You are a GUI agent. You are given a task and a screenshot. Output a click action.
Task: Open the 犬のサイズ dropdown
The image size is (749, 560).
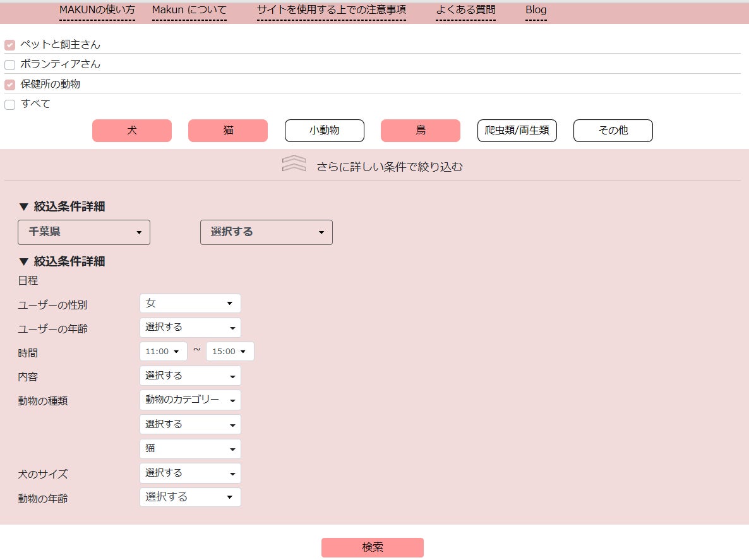click(x=190, y=473)
